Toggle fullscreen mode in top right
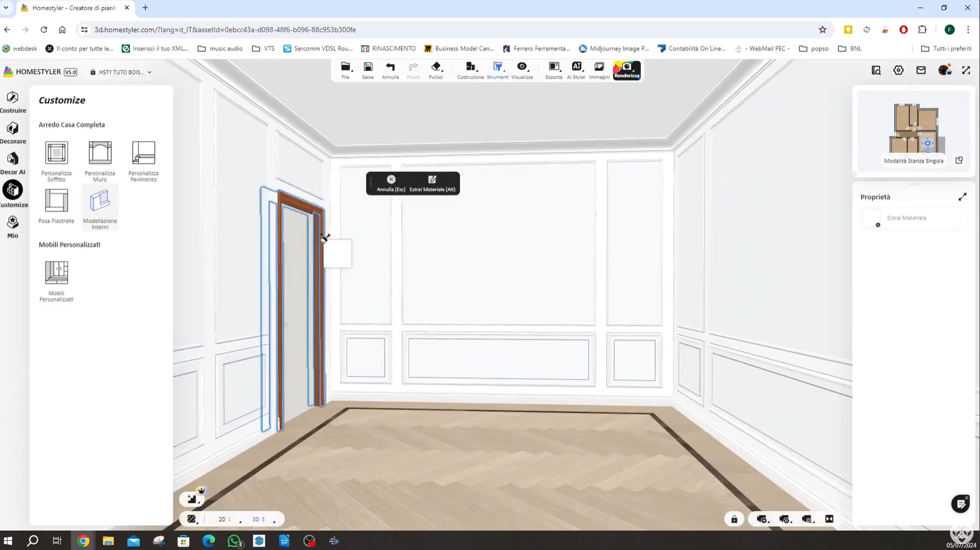 [x=966, y=70]
